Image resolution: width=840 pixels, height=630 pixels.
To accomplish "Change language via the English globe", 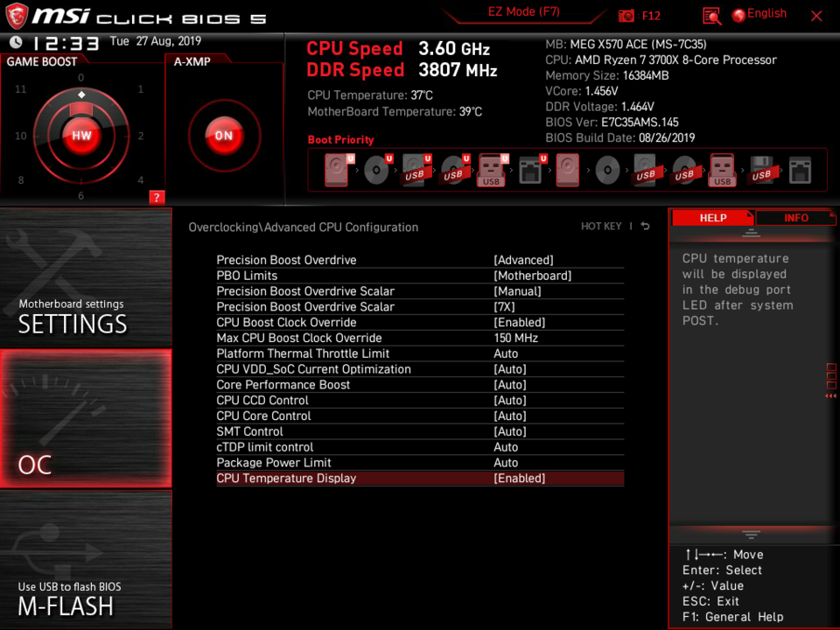I will (759, 15).
